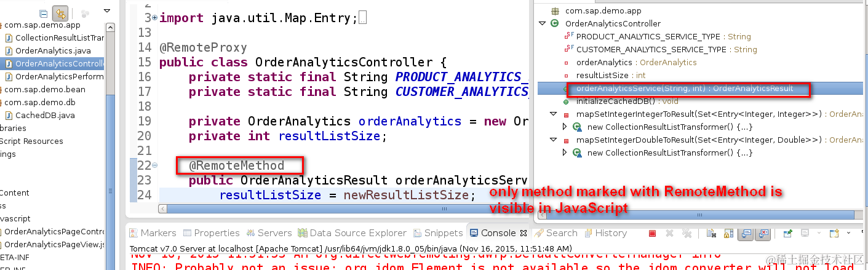The height and width of the screenshot is (270, 868).
Task: Select OrderAnalyticsController file in Package Explorer
Action: pyautogui.click(x=54, y=63)
